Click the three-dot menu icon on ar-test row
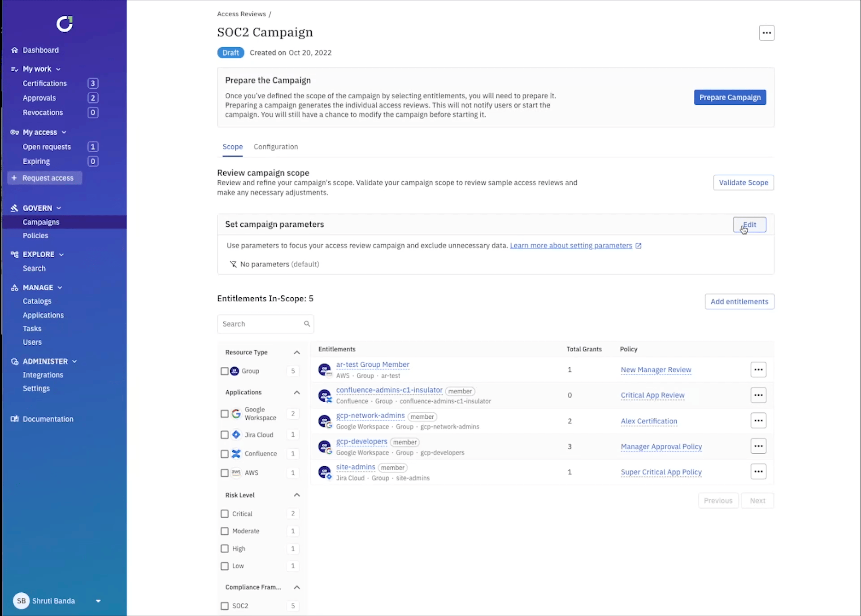Viewport: 861px width, 616px height. (758, 369)
